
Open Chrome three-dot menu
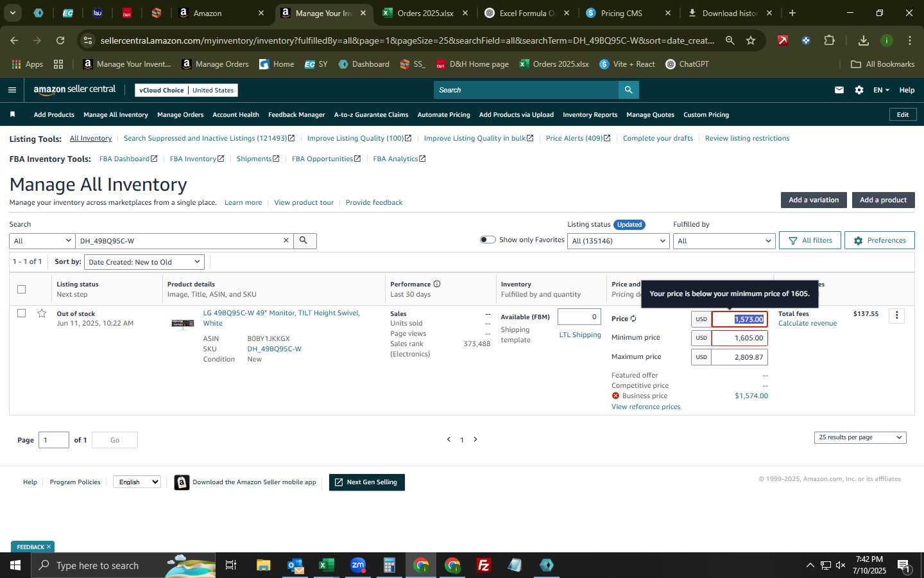coord(910,40)
